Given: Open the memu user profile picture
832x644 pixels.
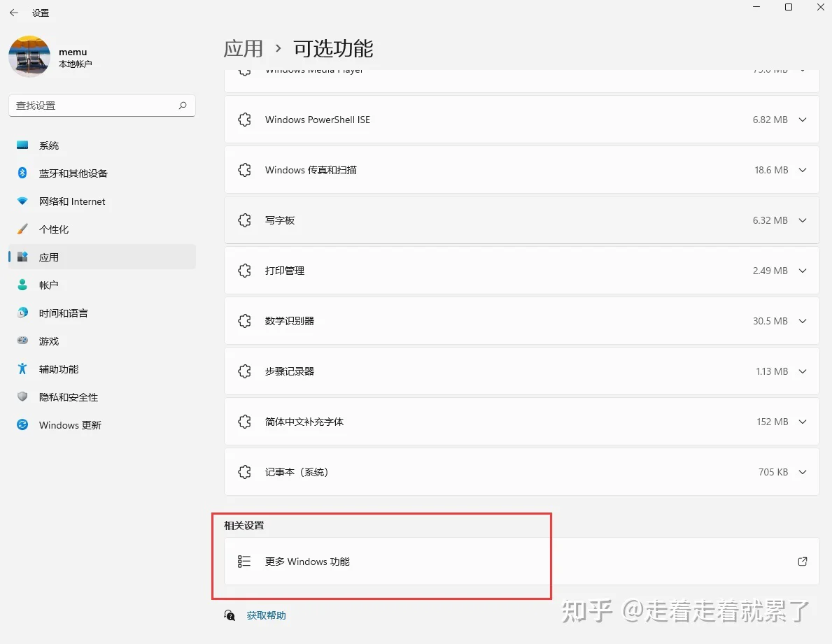Looking at the screenshot, I should (x=29, y=56).
